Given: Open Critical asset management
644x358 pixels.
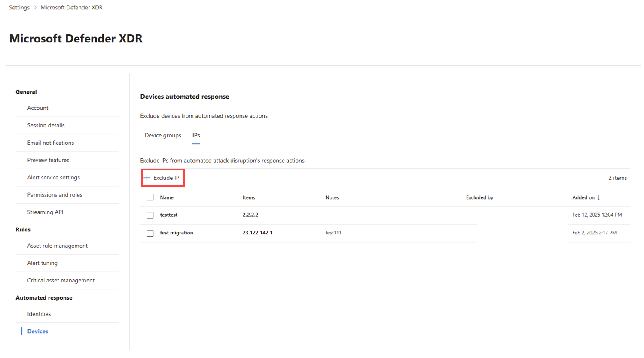Looking at the screenshot, I should [61, 281].
